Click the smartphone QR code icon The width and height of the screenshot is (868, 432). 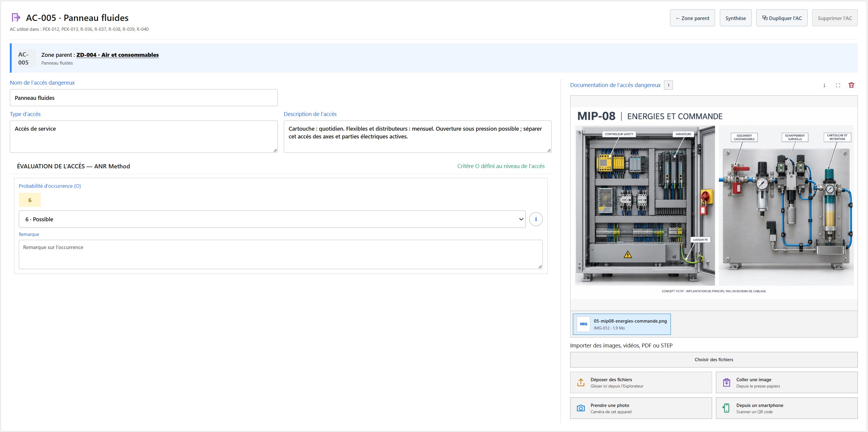(x=726, y=408)
